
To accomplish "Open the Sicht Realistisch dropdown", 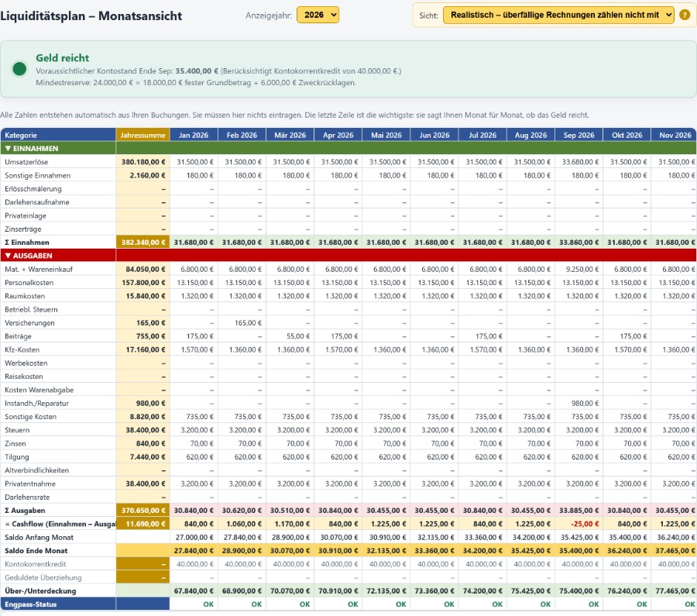I will coord(558,15).
